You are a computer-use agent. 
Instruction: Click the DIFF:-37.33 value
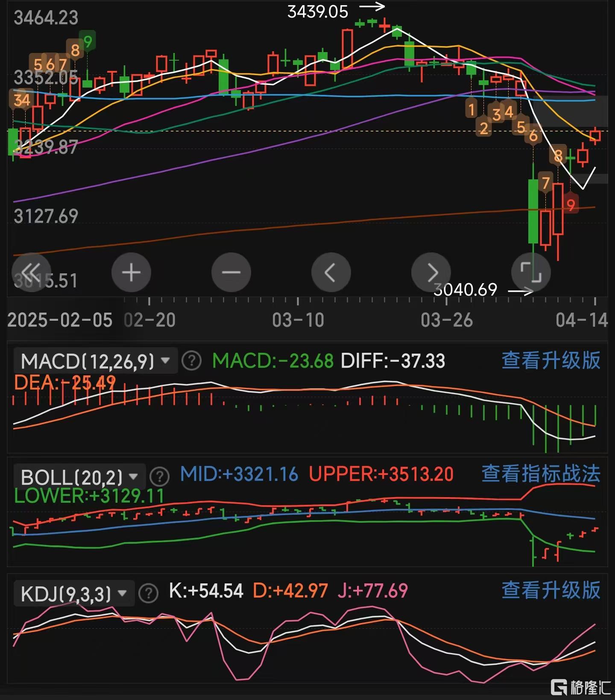coord(393,361)
